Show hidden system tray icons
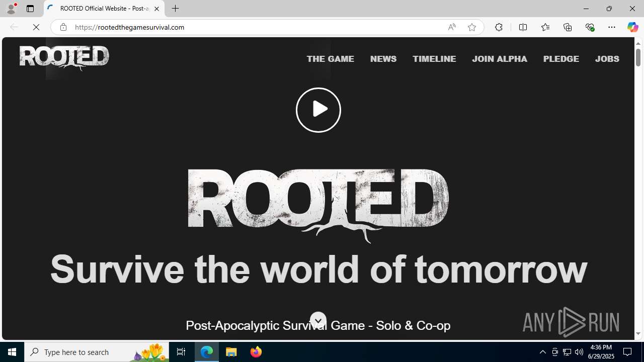Screen dimensions: 644x362 [542, 352]
